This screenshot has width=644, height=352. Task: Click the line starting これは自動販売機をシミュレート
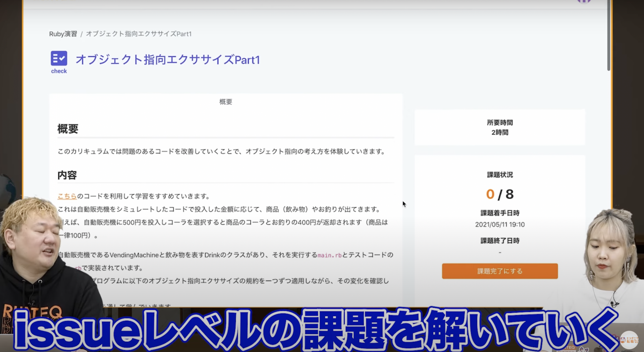pos(219,209)
